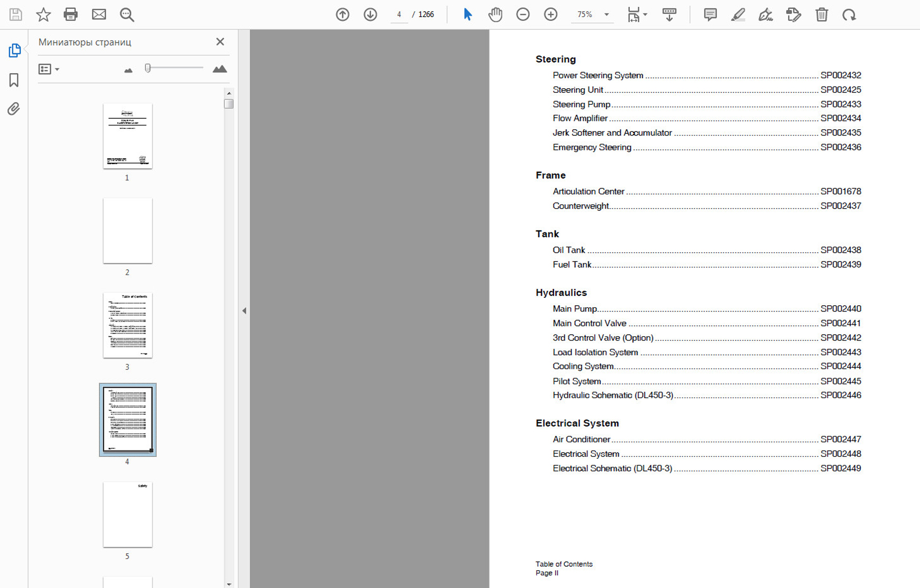Image resolution: width=920 pixels, height=588 pixels.
Task: Collapse the navigation pane with arrow
Action: [244, 311]
